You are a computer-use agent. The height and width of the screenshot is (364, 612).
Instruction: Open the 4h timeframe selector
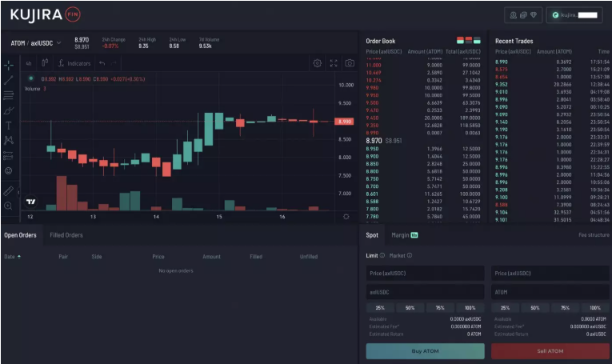[x=29, y=63]
